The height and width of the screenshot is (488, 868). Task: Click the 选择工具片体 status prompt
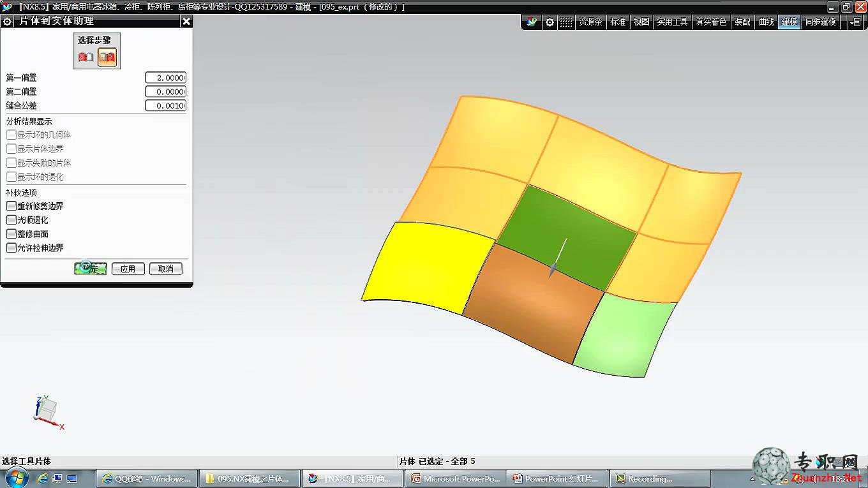tap(26, 461)
